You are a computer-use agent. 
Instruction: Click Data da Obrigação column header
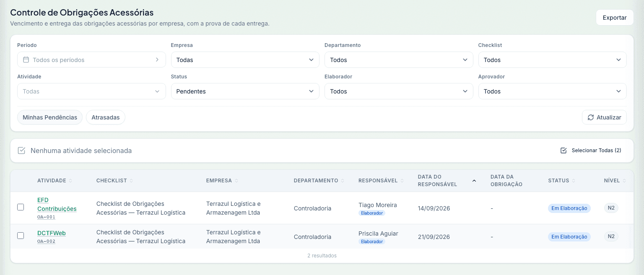click(x=506, y=181)
